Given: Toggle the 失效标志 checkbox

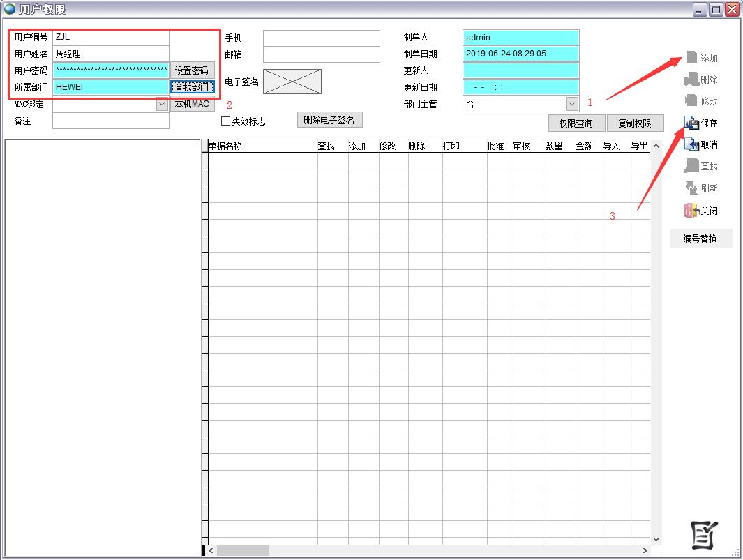Looking at the screenshot, I should 226,121.
